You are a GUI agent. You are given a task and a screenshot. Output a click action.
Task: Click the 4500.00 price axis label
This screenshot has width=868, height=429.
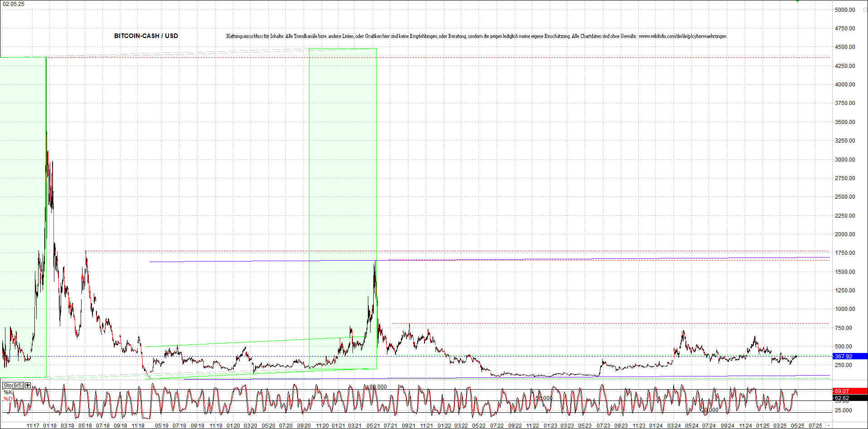tap(845, 47)
